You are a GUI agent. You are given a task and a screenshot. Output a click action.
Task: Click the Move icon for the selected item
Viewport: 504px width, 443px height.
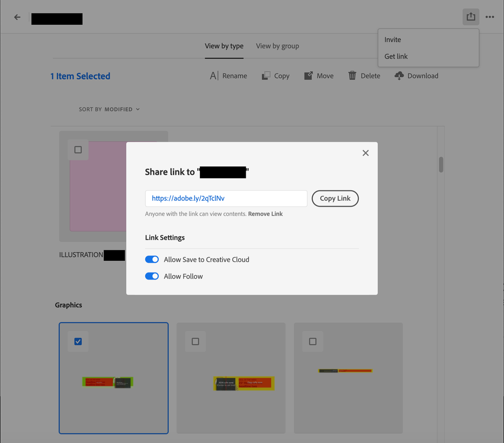coord(308,75)
